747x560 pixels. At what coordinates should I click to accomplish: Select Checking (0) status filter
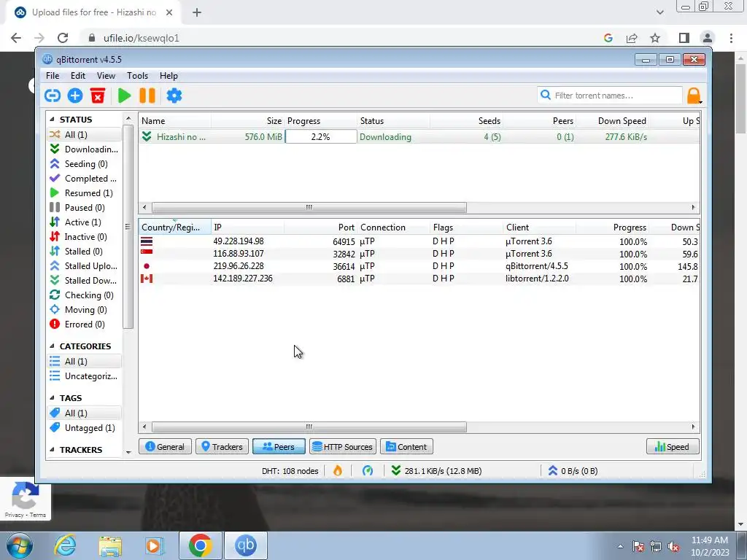coord(84,295)
